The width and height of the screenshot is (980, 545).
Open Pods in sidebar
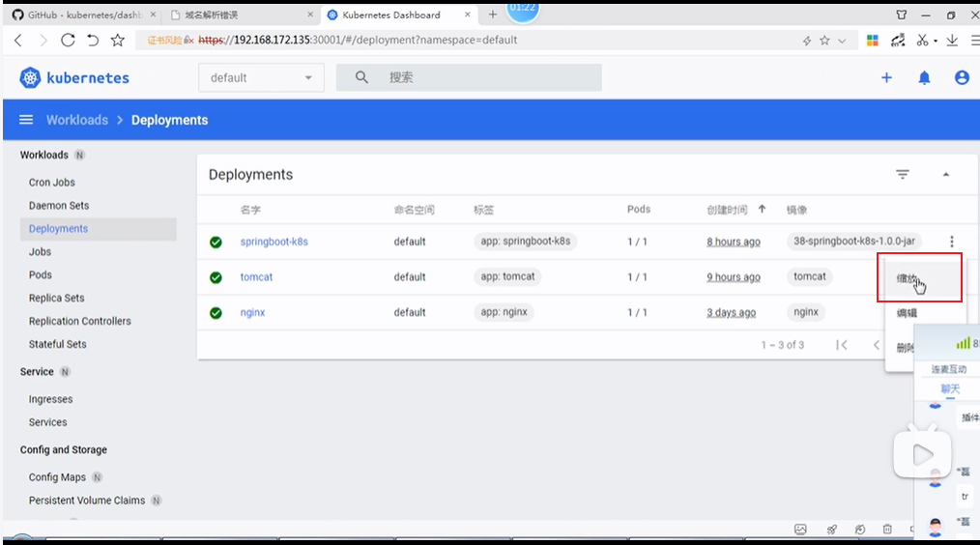tap(40, 274)
